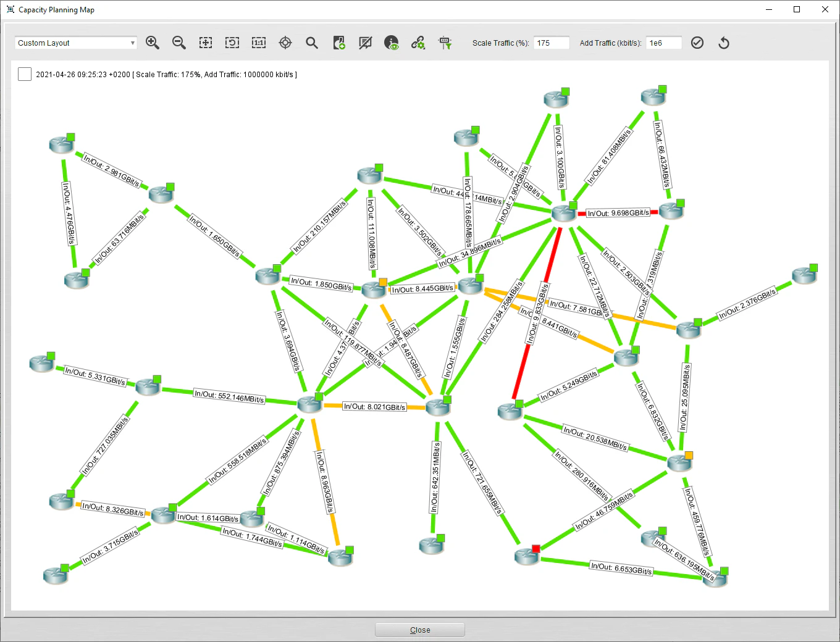Fit the entire map to the window
Image resolution: width=840 pixels, height=642 pixels.
(x=205, y=43)
